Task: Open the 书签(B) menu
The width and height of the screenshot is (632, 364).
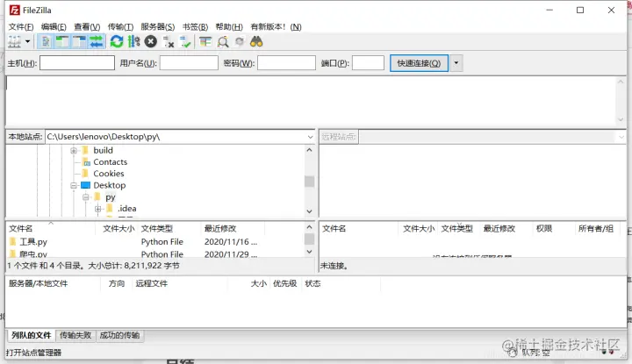Action: 195,26
